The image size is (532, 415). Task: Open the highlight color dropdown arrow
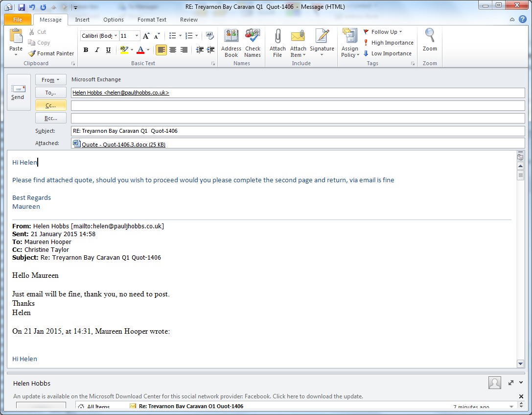point(132,50)
